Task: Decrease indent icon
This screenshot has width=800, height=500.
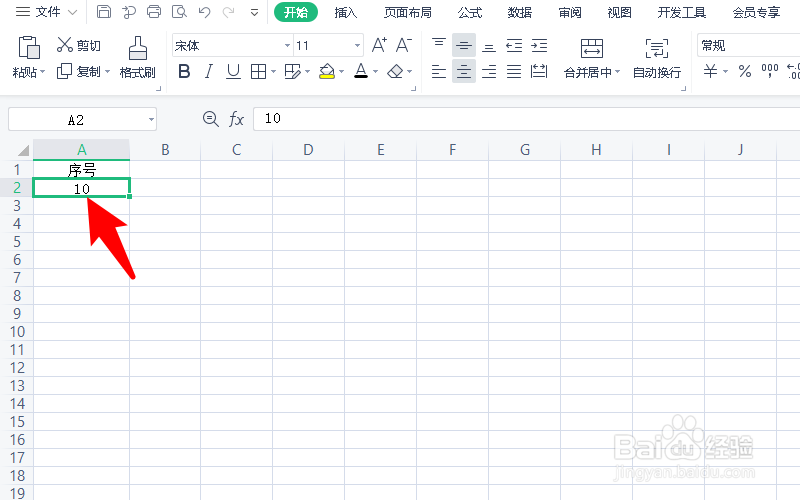Action: tap(514, 45)
